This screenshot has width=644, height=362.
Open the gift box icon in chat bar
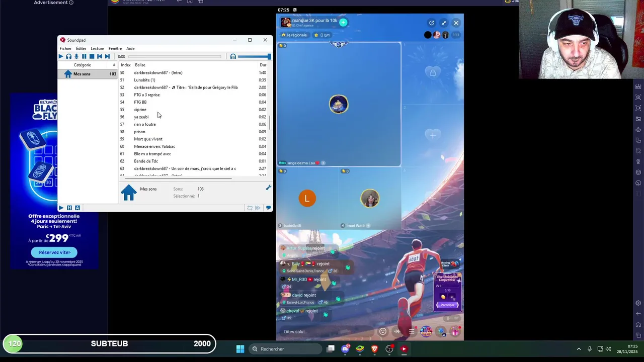455,331
